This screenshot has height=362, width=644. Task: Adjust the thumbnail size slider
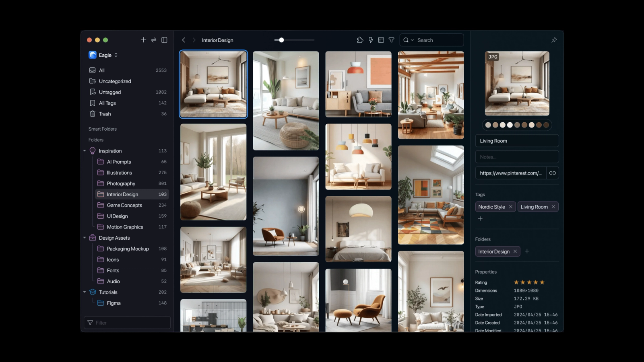coord(281,40)
